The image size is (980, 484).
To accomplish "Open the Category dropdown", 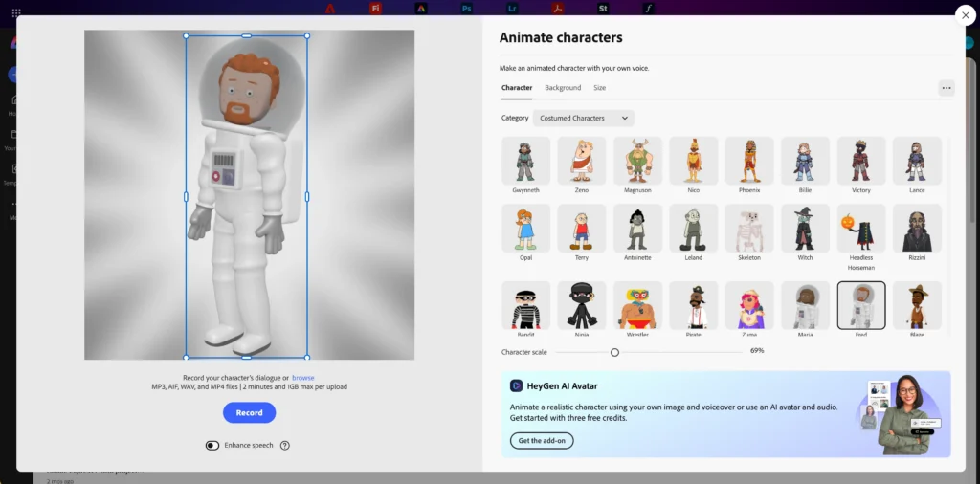I will tap(583, 118).
